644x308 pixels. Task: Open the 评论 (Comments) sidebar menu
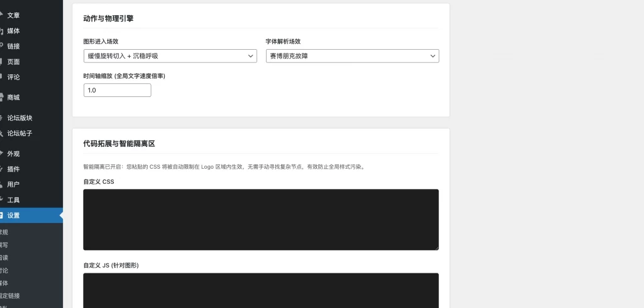[13, 77]
